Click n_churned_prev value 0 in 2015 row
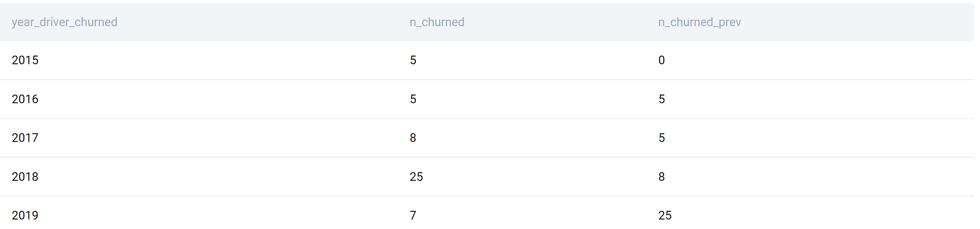Image resolution: width=980 pixels, height=229 pixels. (661, 60)
